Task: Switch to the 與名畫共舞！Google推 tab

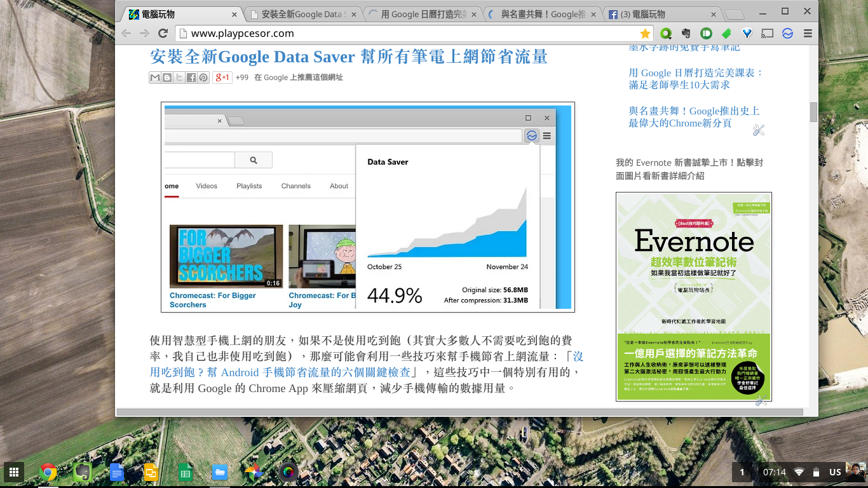Action: coord(541,14)
